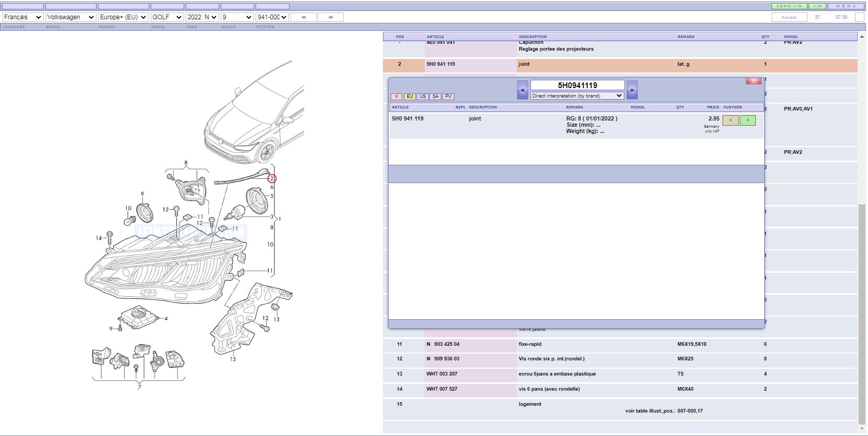
Task: Open the Brand dropdown showing Volkswagen
Action: coord(70,17)
